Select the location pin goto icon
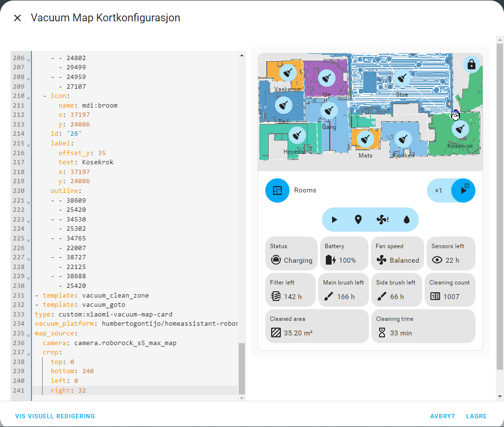 click(358, 219)
